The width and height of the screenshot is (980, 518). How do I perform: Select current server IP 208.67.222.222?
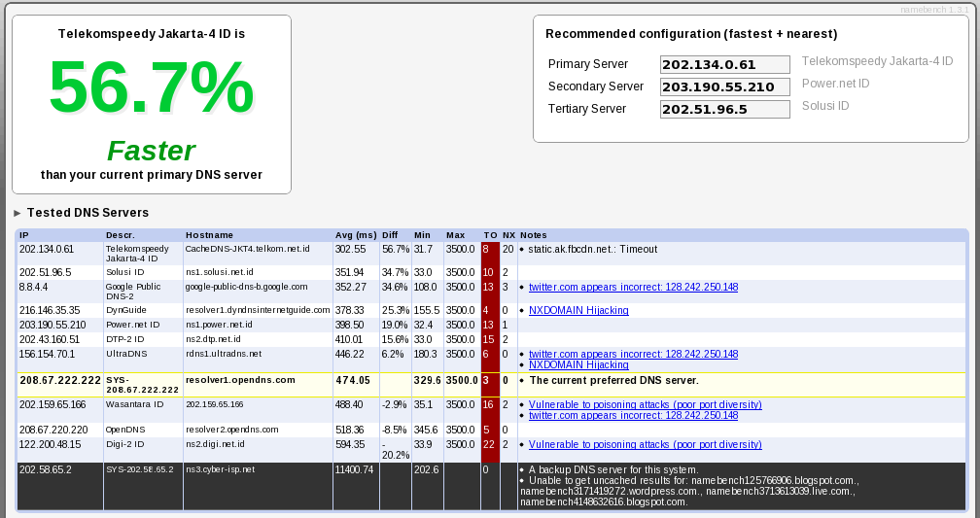click(x=60, y=380)
